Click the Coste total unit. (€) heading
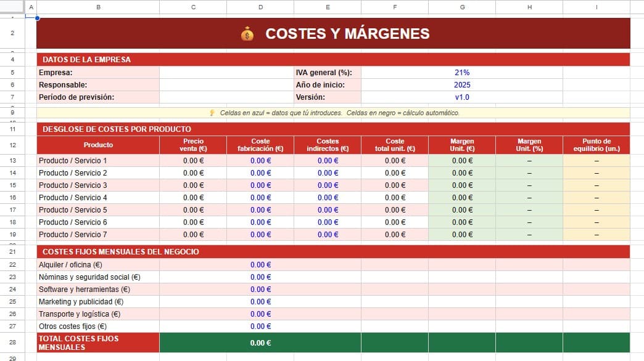Image resolution: width=644 pixels, height=361 pixels. (x=395, y=145)
